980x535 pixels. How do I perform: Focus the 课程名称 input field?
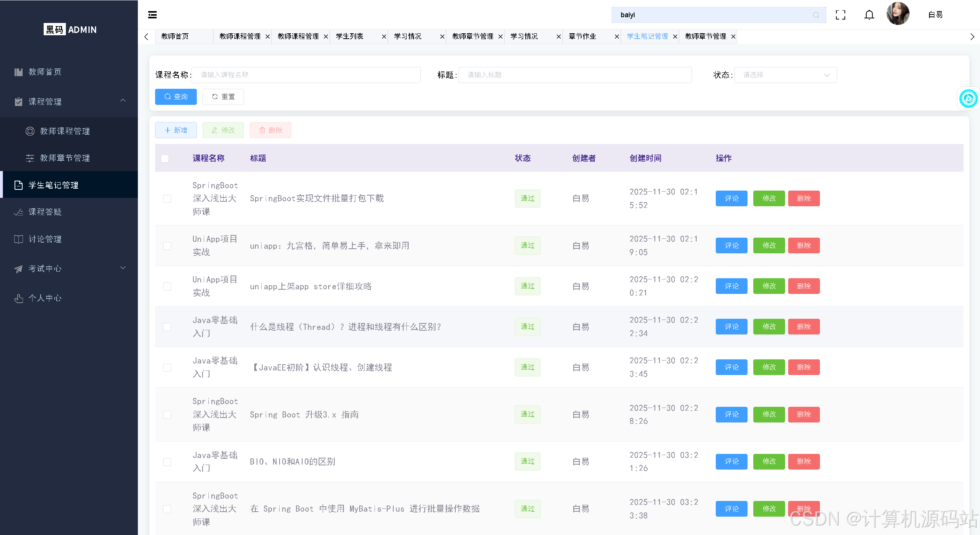(x=306, y=75)
